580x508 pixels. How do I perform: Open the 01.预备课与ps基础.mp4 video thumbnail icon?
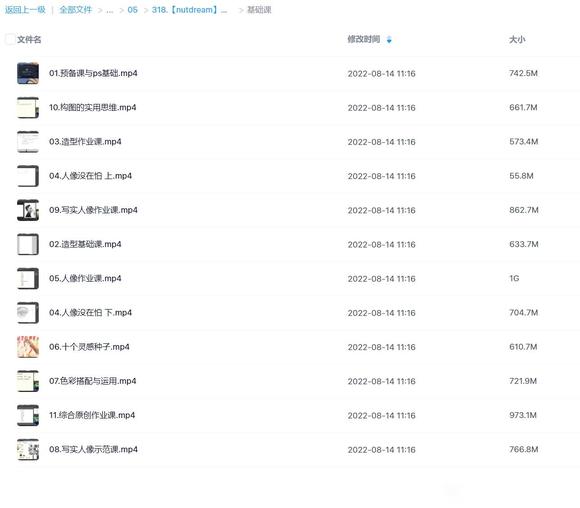pos(28,73)
